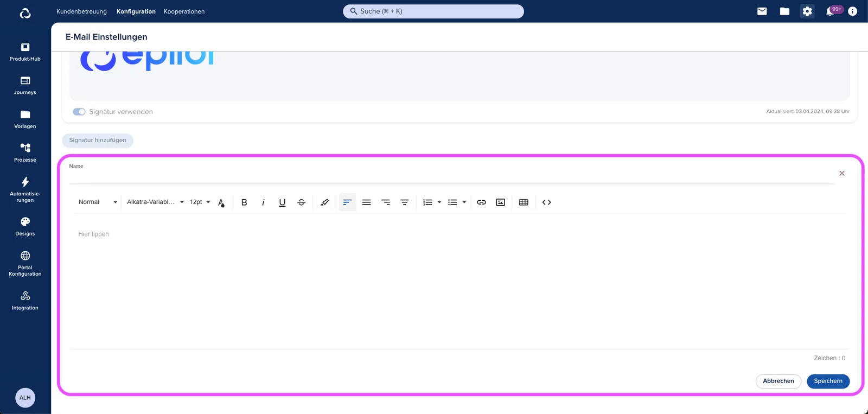Viewport: 868px width, 414px height.
Task: Click the Signatur hinzufügen button
Action: (98, 140)
